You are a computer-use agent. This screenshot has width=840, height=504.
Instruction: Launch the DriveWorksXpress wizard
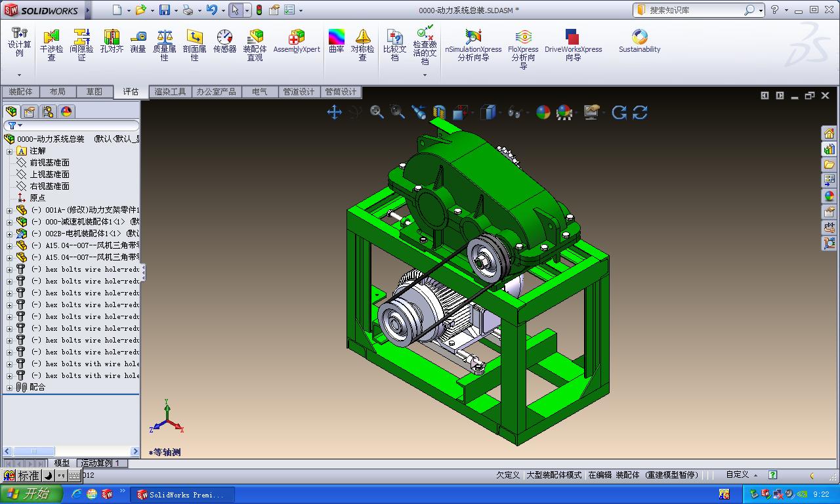[x=573, y=45]
